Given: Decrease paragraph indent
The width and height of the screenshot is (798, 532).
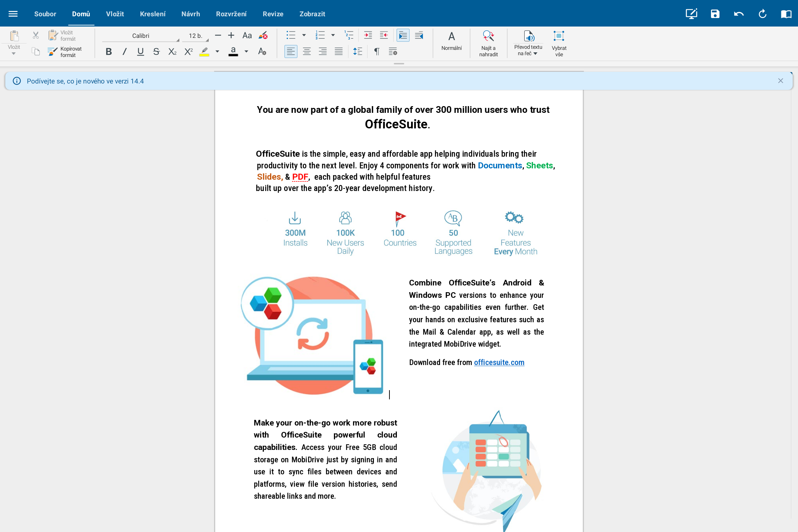Looking at the screenshot, I should [384, 35].
